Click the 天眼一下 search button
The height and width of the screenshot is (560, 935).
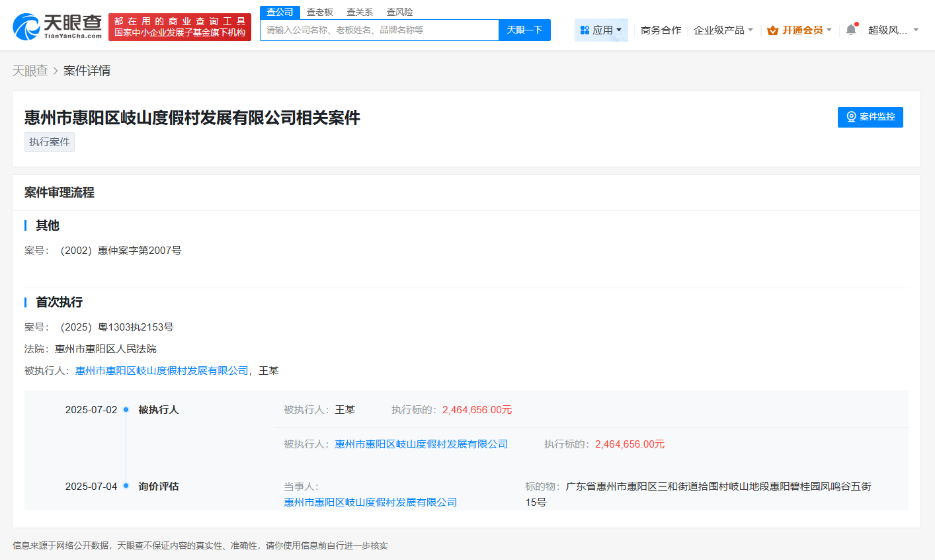point(524,30)
